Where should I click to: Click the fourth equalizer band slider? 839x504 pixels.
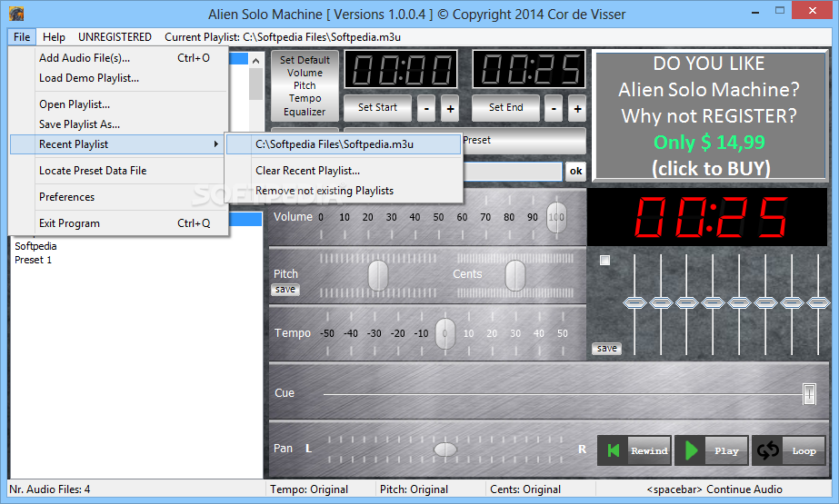click(713, 303)
